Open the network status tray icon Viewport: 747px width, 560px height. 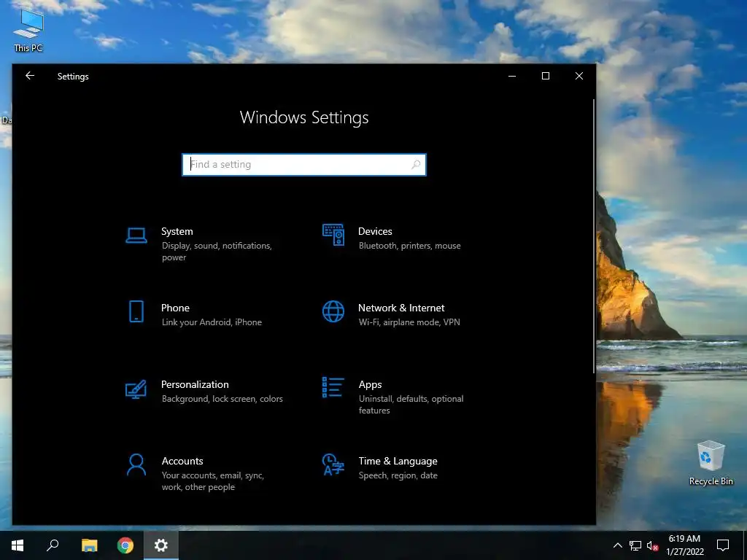[635, 545]
